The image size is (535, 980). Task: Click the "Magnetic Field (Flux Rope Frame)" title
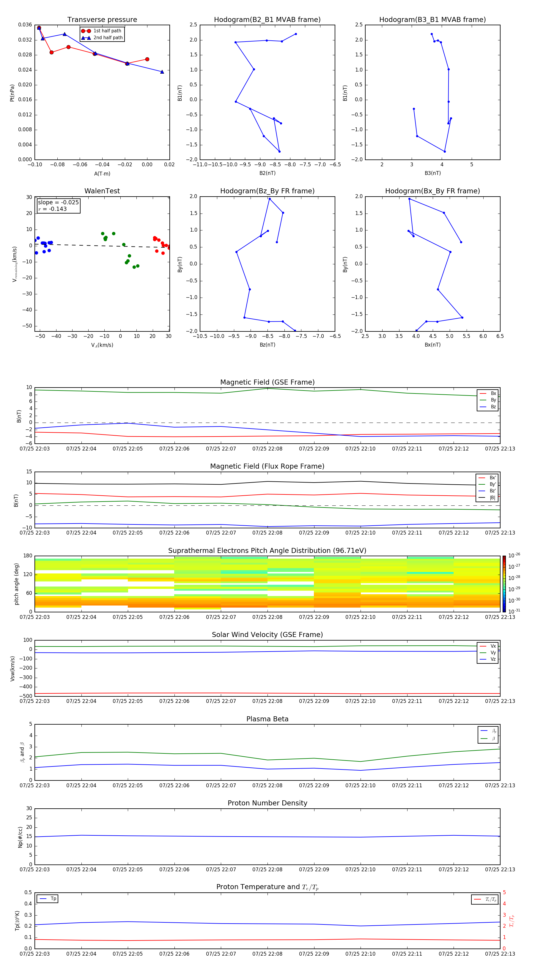pyautogui.click(x=267, y=466)
